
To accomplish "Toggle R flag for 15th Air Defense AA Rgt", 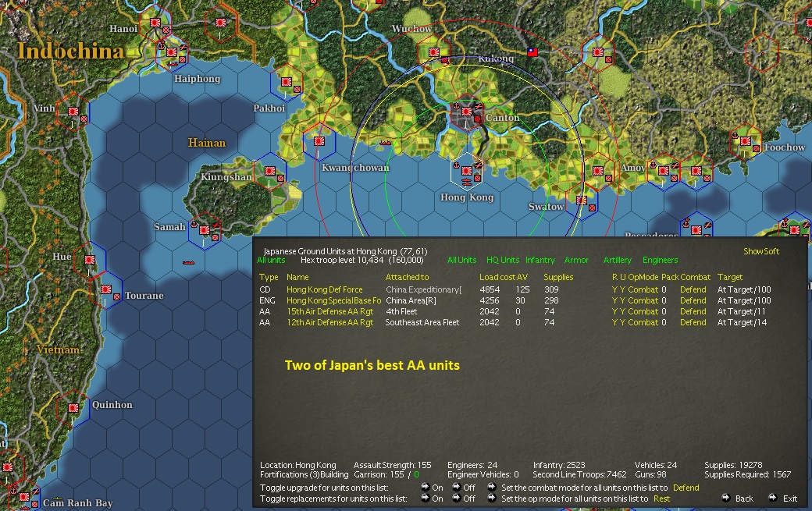I will (614, 311).
